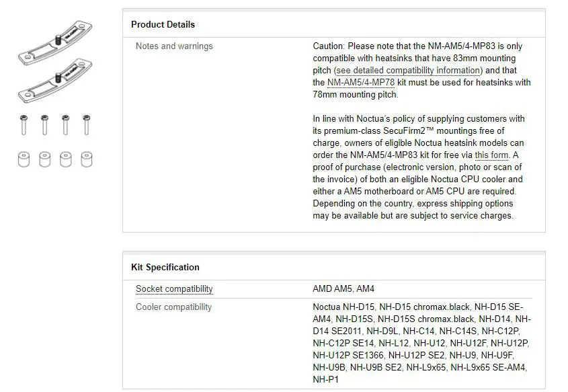Open the 'this form' order link
The width and height of the screenshot is (568, 392).
pyautogui.click(x=491, y=155)
